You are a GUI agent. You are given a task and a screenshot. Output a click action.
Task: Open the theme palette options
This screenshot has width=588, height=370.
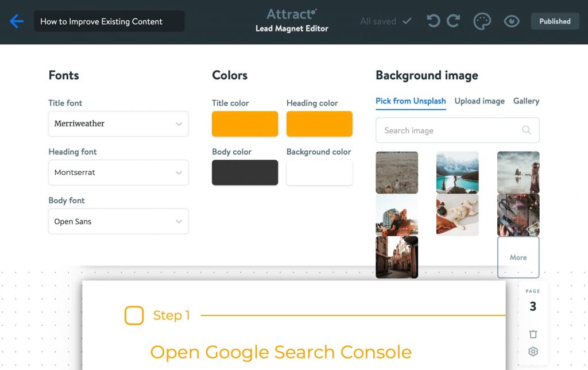tap(482, 21)
